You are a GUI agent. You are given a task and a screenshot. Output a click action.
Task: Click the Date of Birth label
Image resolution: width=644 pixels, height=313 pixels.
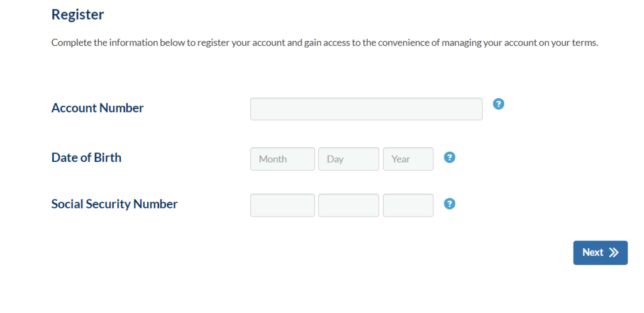click(x=86, y=157)
